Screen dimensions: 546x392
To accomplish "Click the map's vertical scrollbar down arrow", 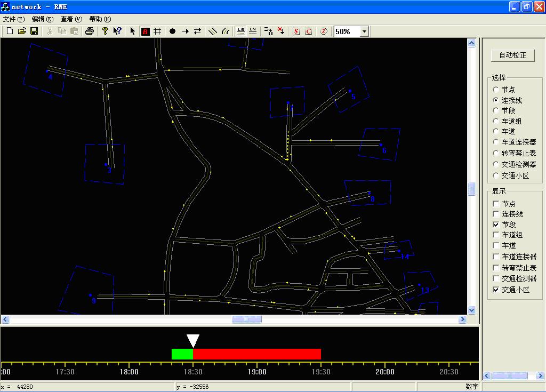I will click(471, 310).
